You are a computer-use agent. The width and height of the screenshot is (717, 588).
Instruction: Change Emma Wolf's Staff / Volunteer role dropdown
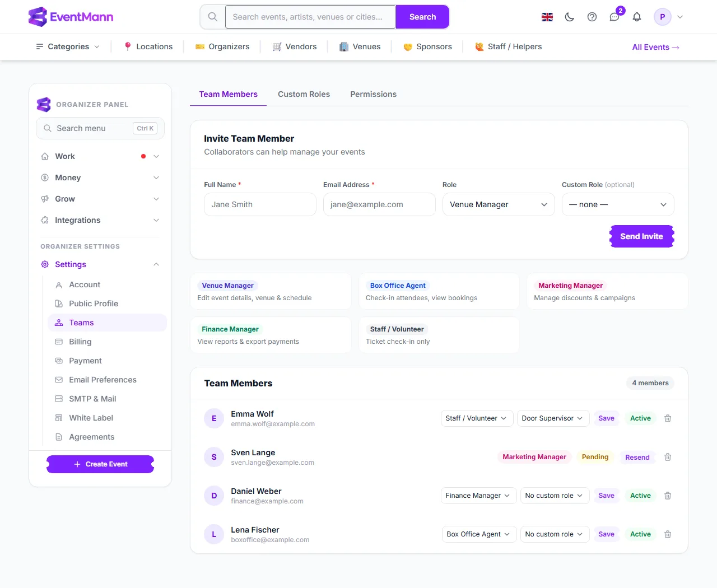pyautogui.click(x=477, y=418)
